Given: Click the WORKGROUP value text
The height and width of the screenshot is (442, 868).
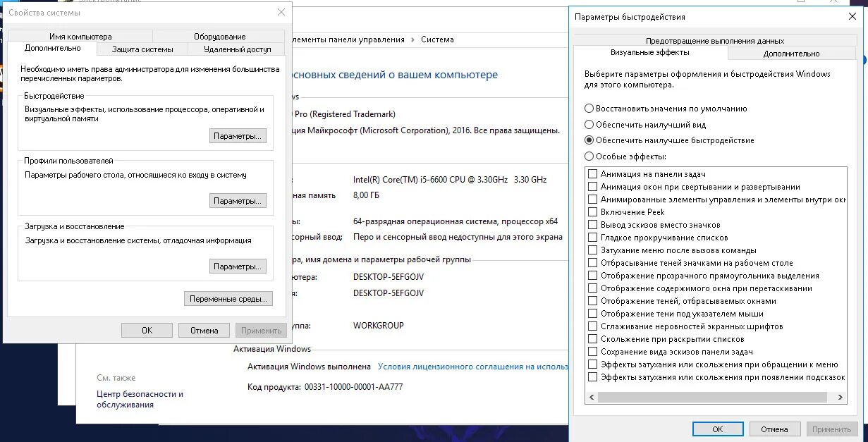Looking at the screenshot, I should click(x=379, y=326).
